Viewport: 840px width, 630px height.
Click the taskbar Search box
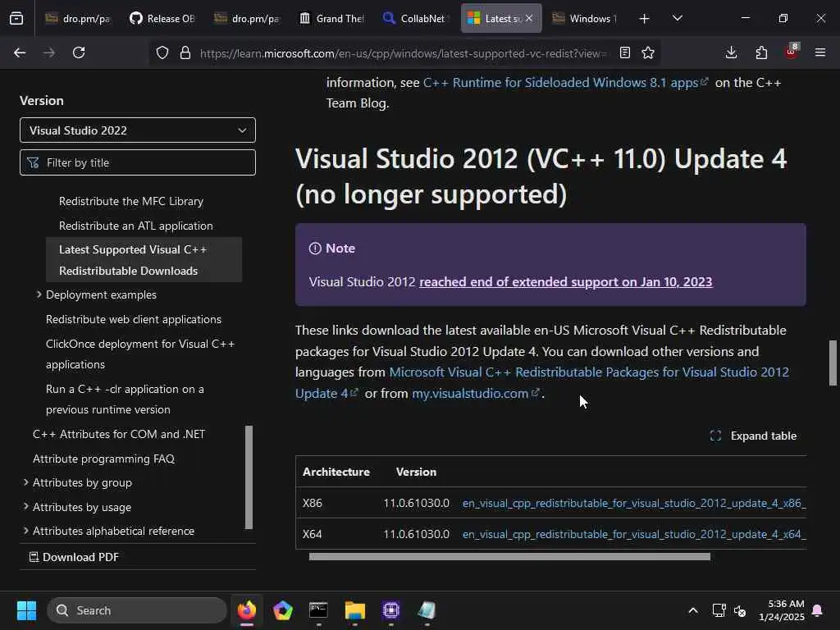pos(137,610)
